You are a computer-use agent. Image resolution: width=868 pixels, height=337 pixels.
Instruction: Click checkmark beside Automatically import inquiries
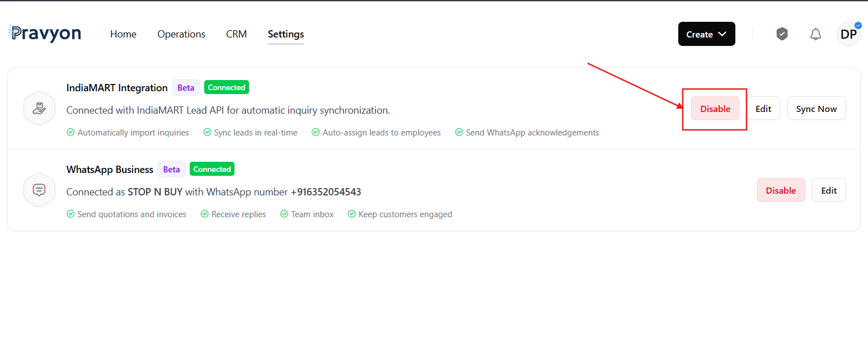[71, 133]
